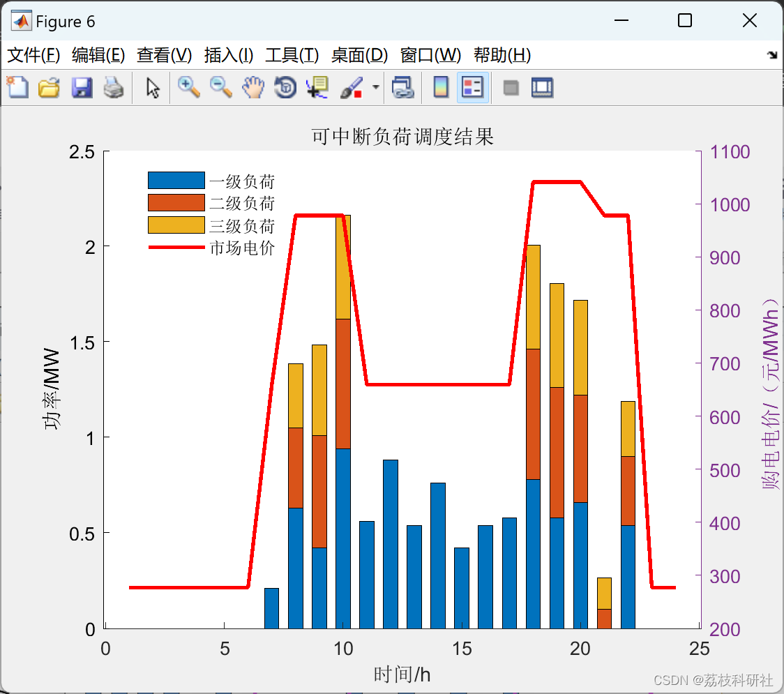784x694 pixels.
Task: Open the 工具(T) menu
Action: (292, 55)
